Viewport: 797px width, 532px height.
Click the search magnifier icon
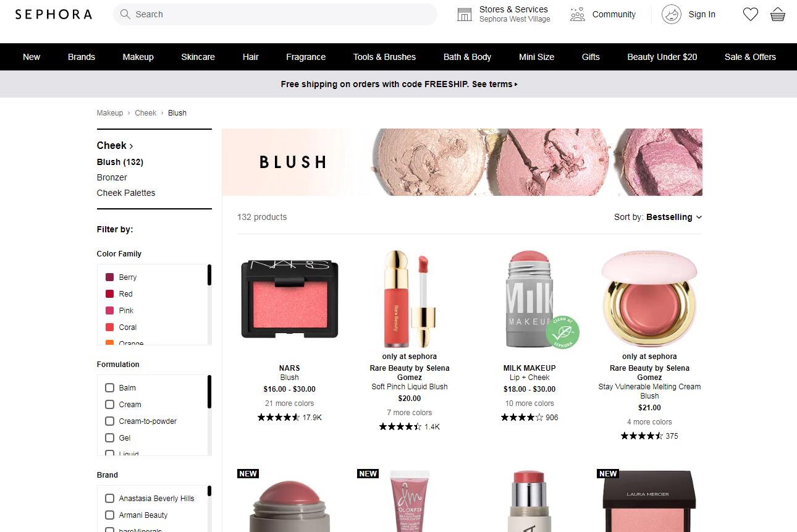(x=125, y=14)
